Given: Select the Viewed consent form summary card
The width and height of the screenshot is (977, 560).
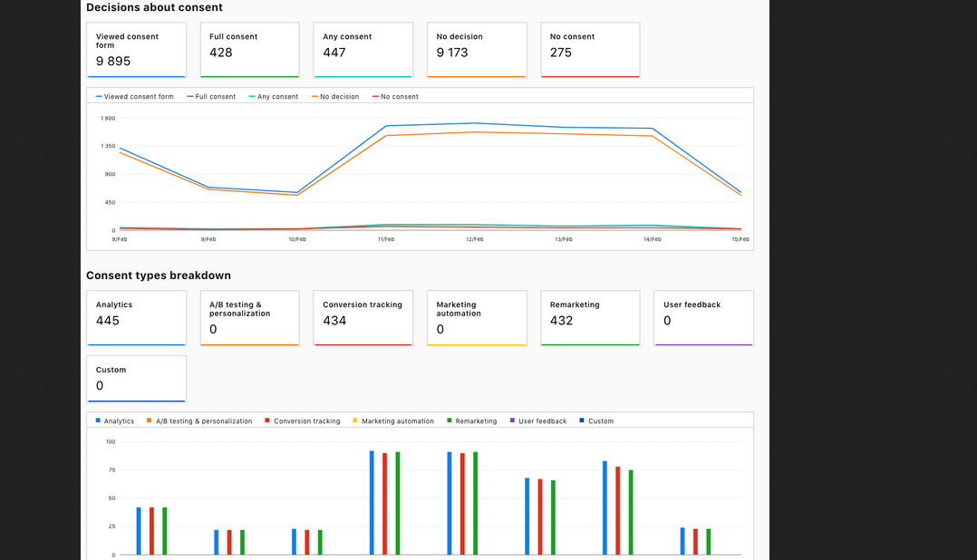Looking at the screenshot, I should pos(136,50).
